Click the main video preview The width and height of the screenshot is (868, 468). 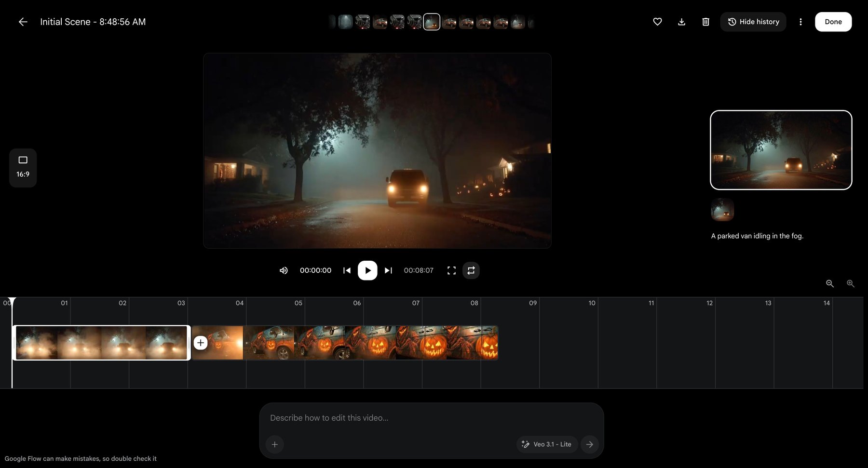pos(377,151)
